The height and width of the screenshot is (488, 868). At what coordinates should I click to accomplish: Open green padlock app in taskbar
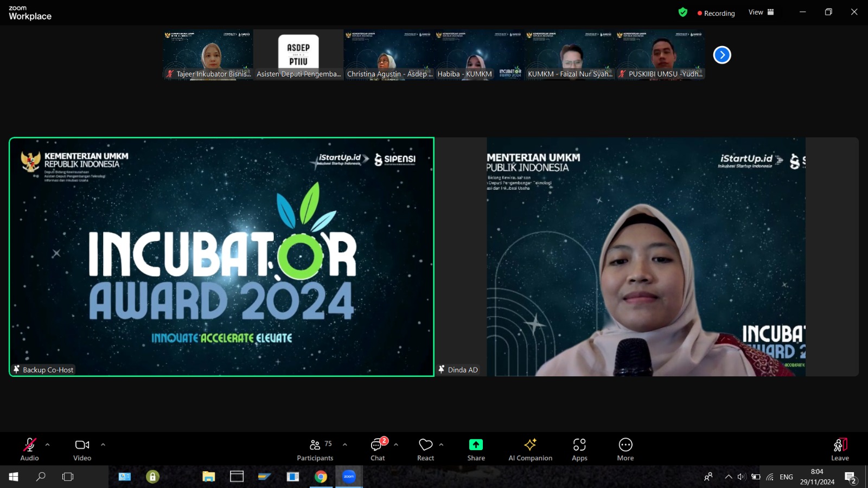[152, 477]
